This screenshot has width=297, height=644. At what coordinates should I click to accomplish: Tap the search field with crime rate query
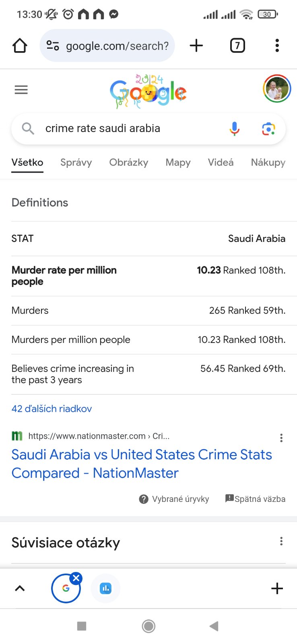click(129, 128)
